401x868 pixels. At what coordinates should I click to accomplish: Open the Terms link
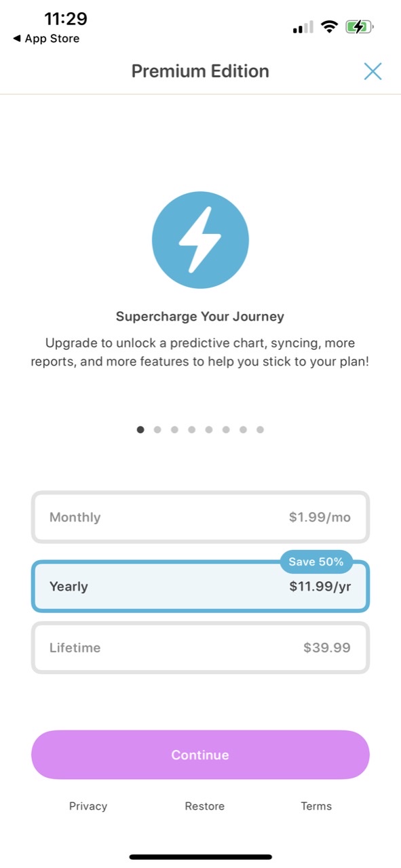pos(316,806)
